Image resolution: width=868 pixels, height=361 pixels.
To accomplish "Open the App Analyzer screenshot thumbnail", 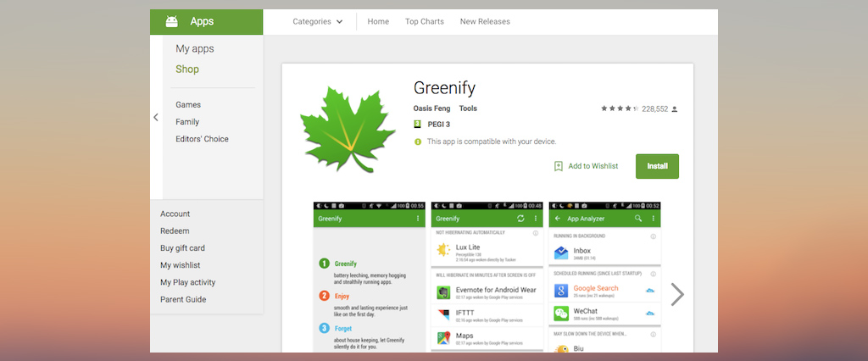I will tap(604, 277).
